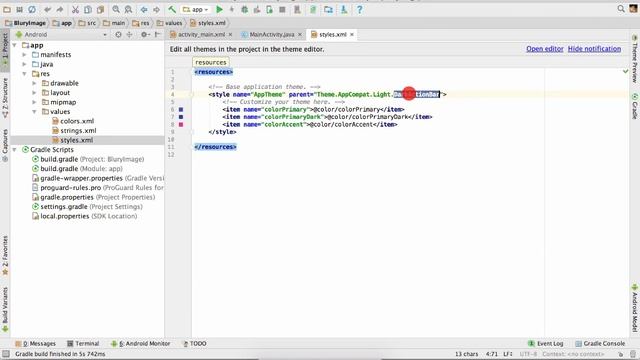
Task: Navigate Forward with the right arrow
Action: coord(156,9)
